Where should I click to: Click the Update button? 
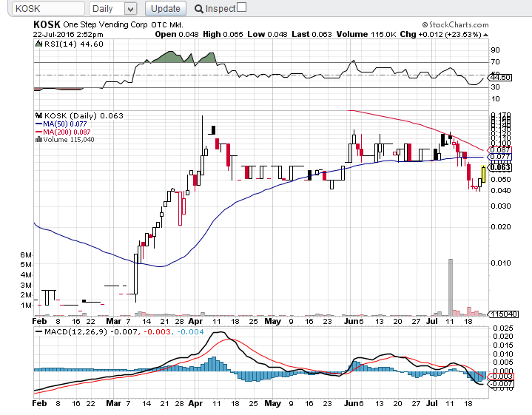tap(166, 8)
